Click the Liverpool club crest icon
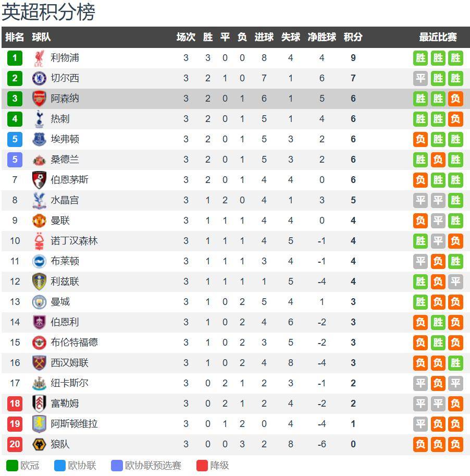Image resolution: width=470 pixels, height=476 pixels. tap(39, 58)
